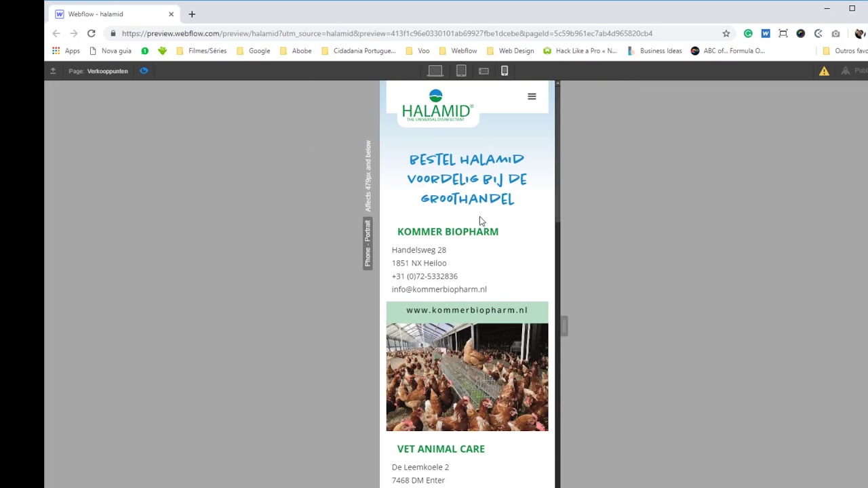
Task: Open the Apps shortcut in the bookmarks bar
Action: [66, 51]
